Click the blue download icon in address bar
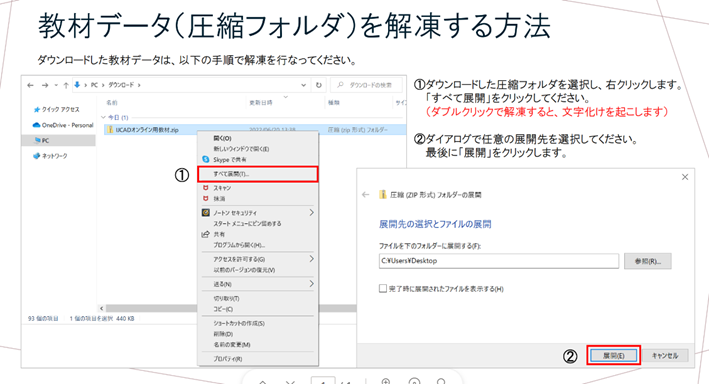 pos(77,85)
